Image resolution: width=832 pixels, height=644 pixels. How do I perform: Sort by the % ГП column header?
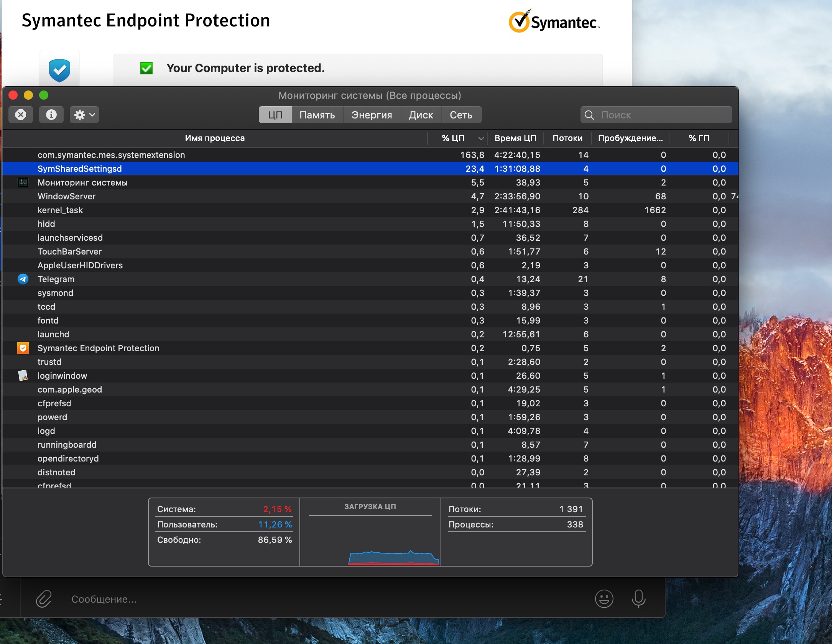click(699, 138)
